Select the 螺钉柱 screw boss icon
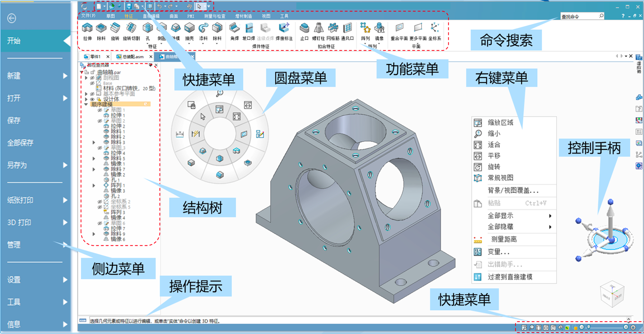Image resolution: width=644 pixels, height=334 pixels. (319, 28)
